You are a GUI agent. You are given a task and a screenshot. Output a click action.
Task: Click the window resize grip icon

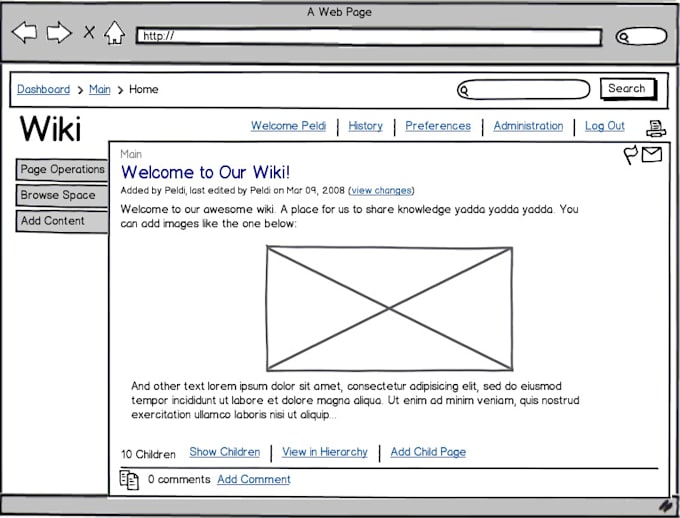666,506
